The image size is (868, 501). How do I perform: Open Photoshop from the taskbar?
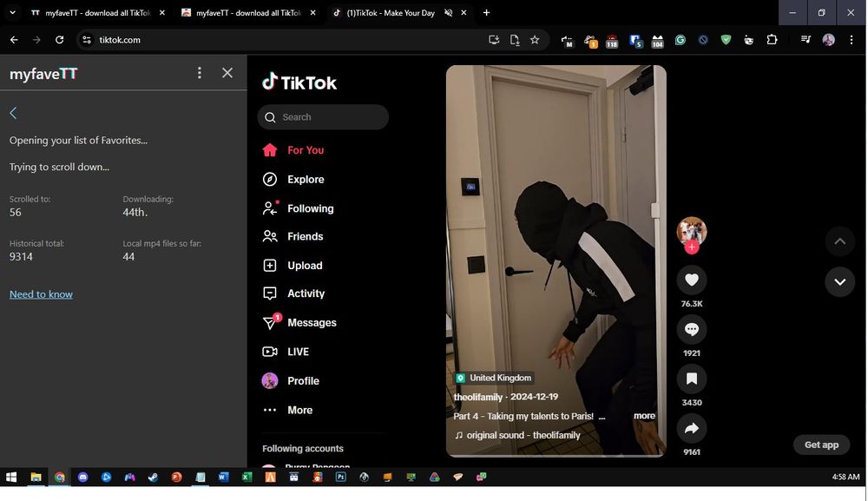point(340,477)
